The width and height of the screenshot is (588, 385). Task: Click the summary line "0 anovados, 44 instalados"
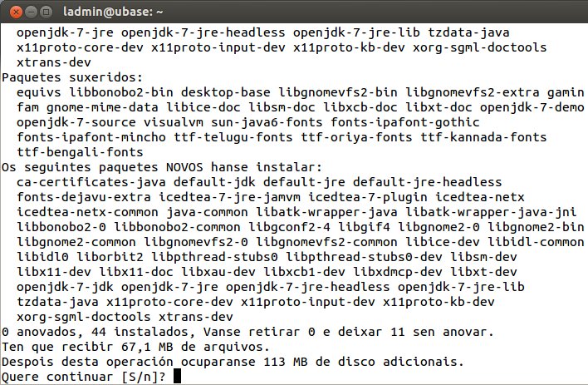99,332
